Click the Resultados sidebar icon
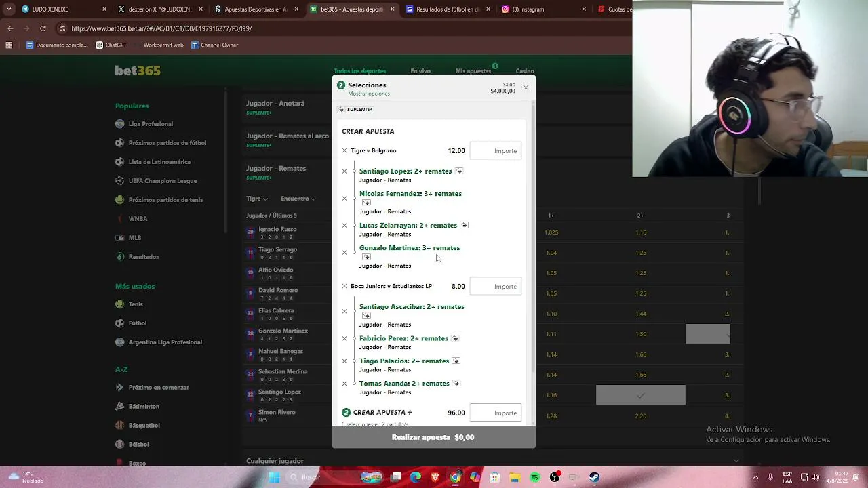Viewport: 868px width, 488px height. point(120,257)
